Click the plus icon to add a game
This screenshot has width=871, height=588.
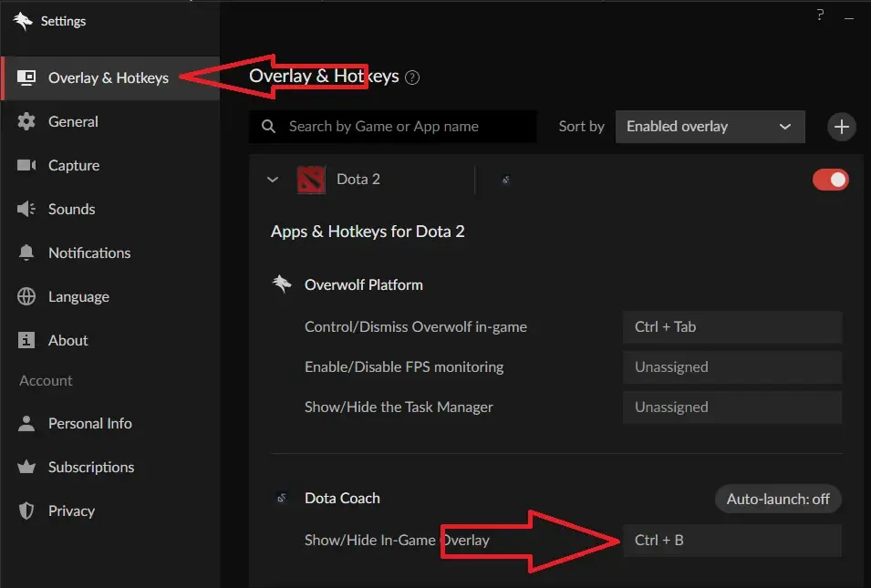pyautogui.click(x=841, y=127)
